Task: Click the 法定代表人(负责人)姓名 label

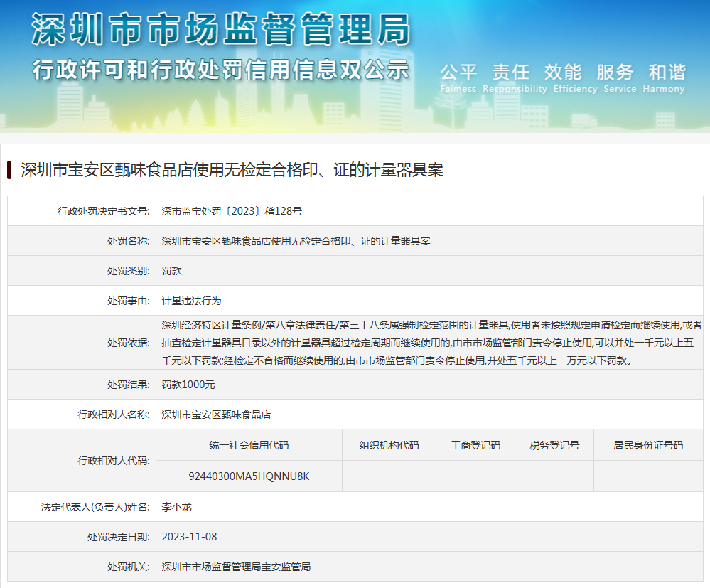Action: (x=95, y=507)
